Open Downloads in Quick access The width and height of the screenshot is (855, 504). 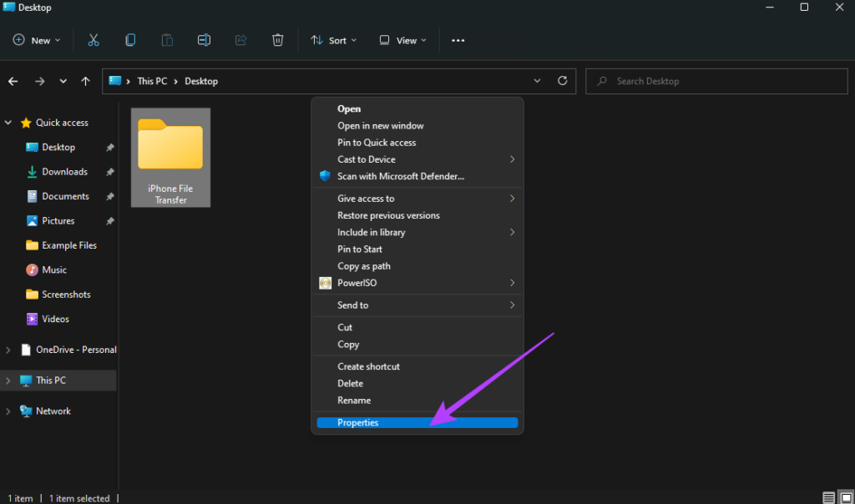pos(64,172)
